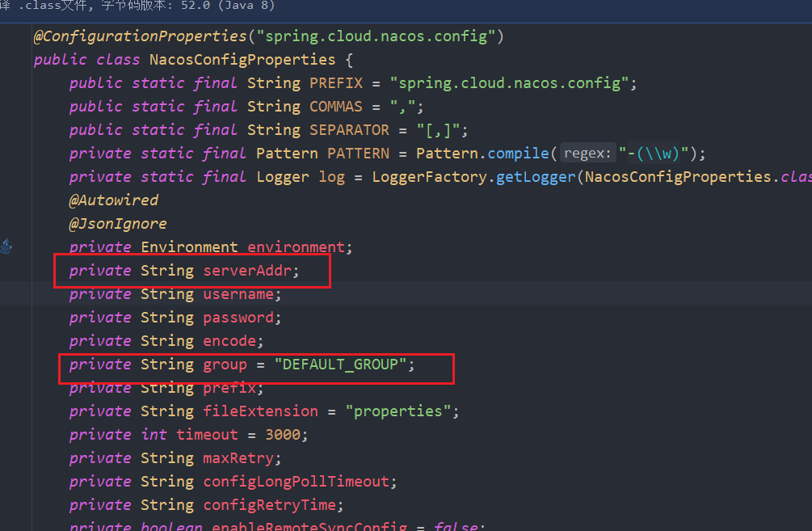Click the username field name
This screenshot has height=531, width=812.
tap(238, 294)
